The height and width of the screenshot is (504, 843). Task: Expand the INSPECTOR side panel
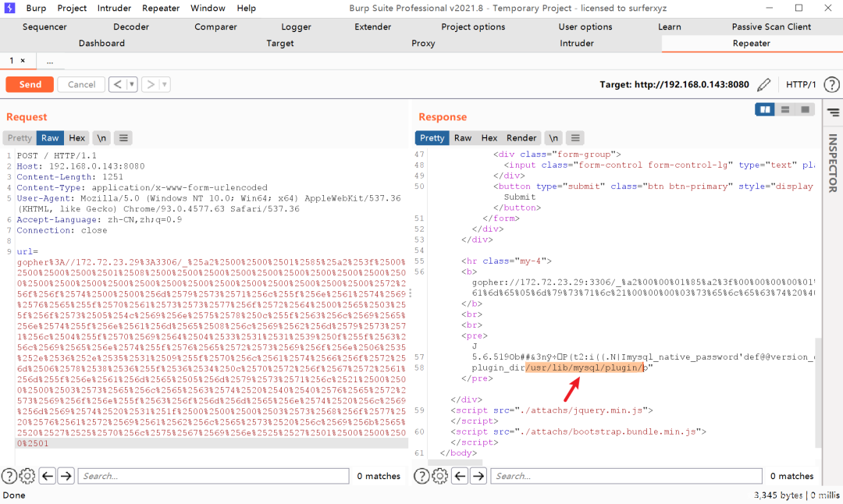click(833, 163)
